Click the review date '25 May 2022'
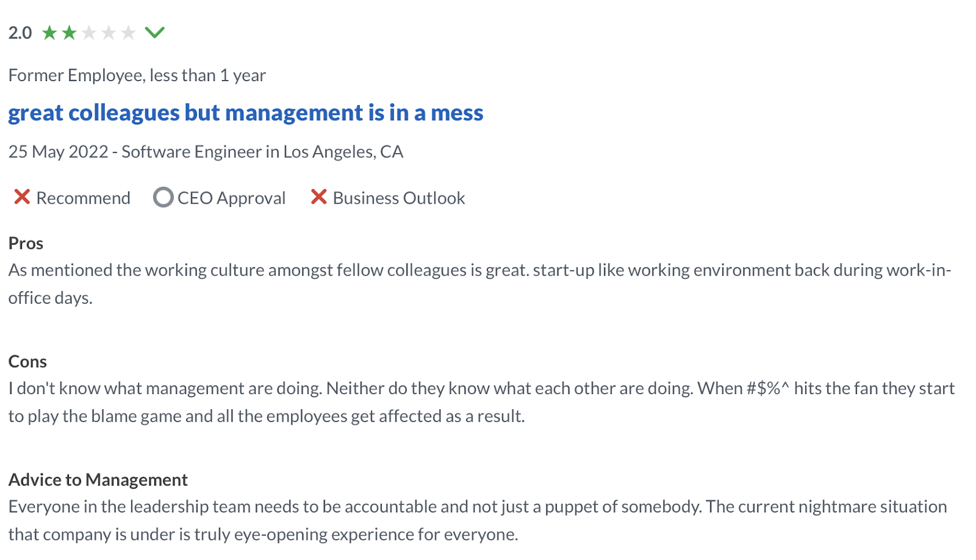This screenshot has height=560, width=976. click(59, 152)
